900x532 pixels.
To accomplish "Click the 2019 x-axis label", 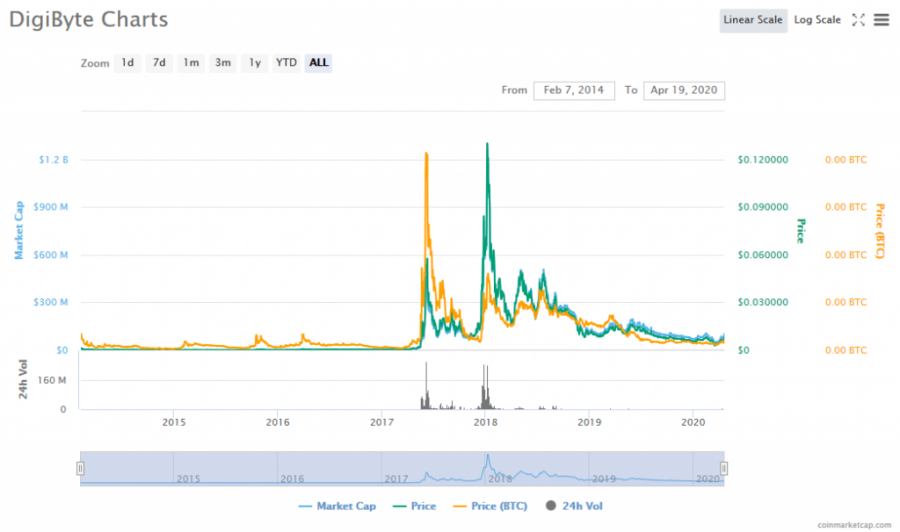I will pyautogui.click(x=589, y=422).
